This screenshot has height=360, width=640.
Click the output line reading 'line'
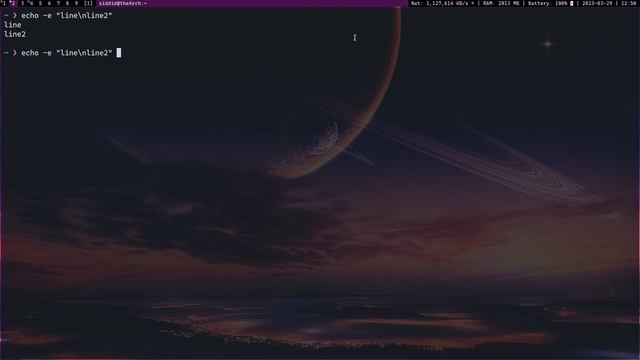[12, 25]
